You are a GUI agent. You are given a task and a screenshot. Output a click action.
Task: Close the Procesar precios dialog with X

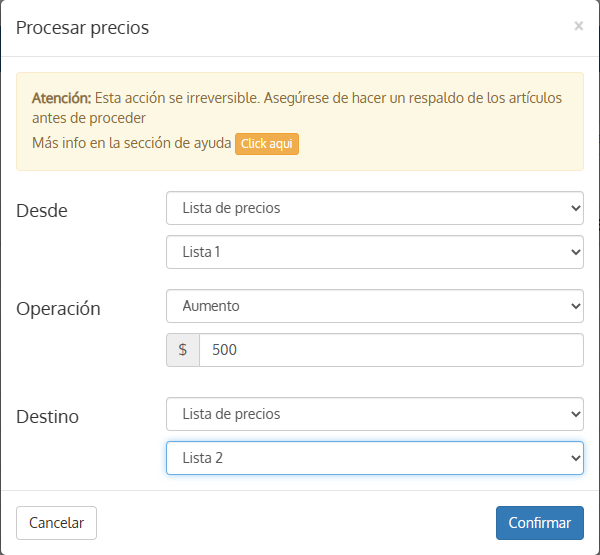(578, 26)
